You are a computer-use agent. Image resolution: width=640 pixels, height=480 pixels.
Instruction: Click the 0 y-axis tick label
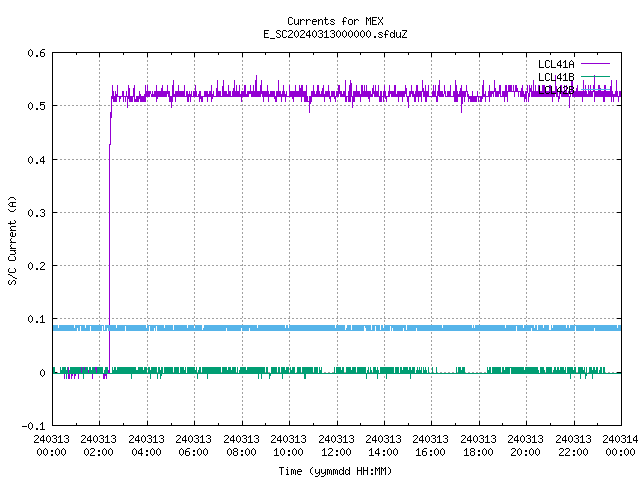42,373
